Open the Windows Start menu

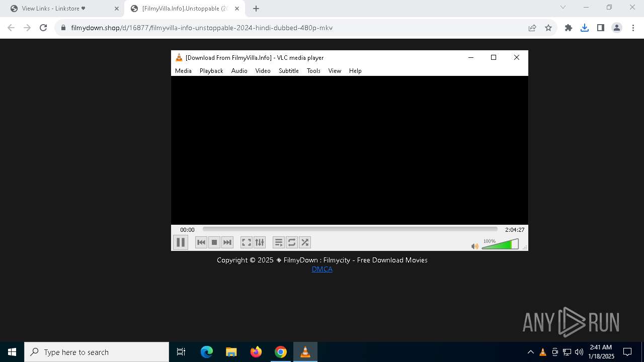tap(12, 352)
